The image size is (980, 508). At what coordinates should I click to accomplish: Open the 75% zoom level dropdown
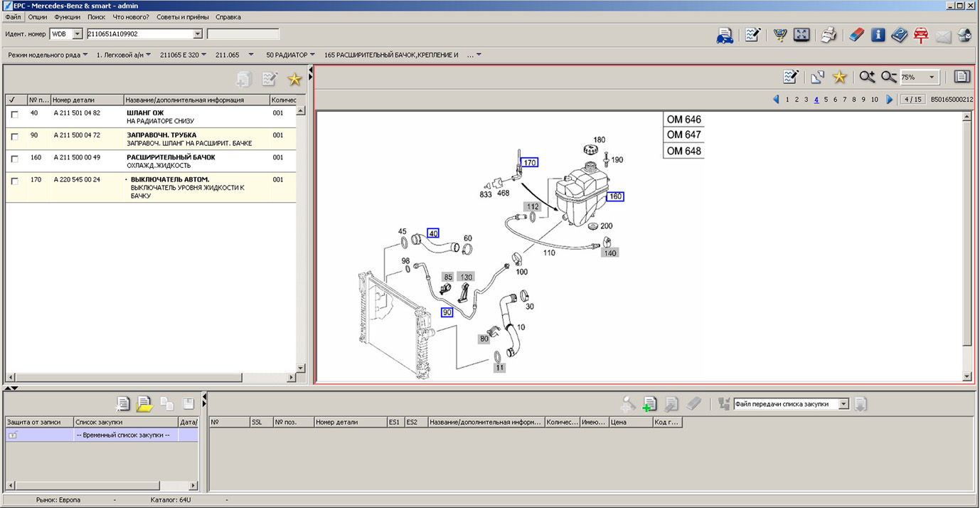pos(932,78)
